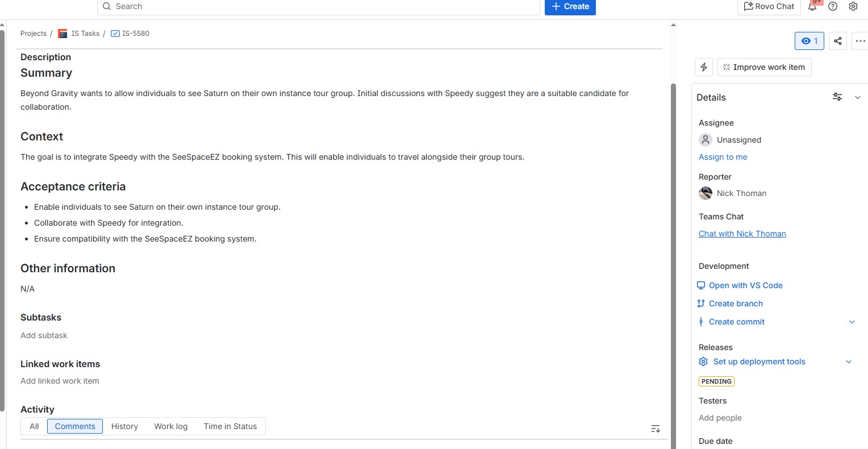Click the help question mark icon
This screenshot has width=868, height=449.
833,6
